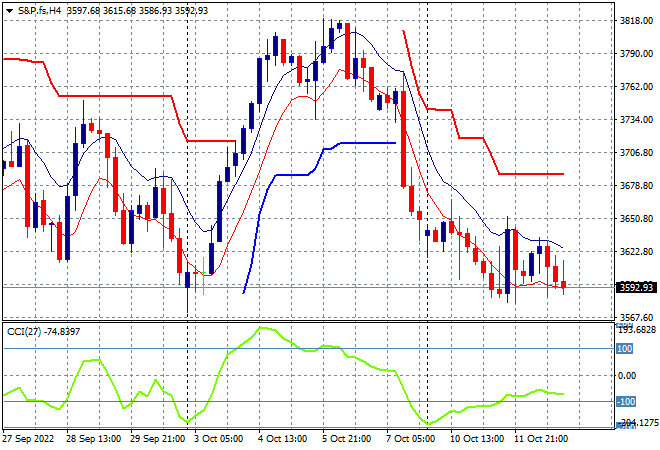Select the 28 Sep 13:00 time label
This screenshot has width=660, height=450.
93,439
